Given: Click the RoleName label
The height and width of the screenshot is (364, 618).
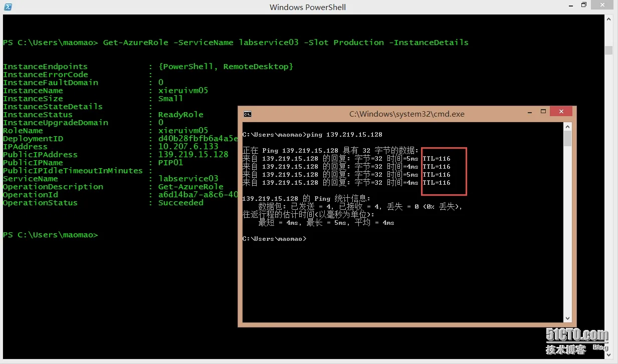Looking at the screenshot, I should click(23, 131).
